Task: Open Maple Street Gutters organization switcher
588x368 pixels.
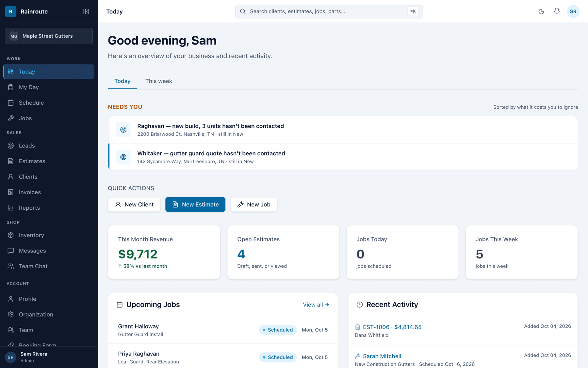Action: coord(49,36)
